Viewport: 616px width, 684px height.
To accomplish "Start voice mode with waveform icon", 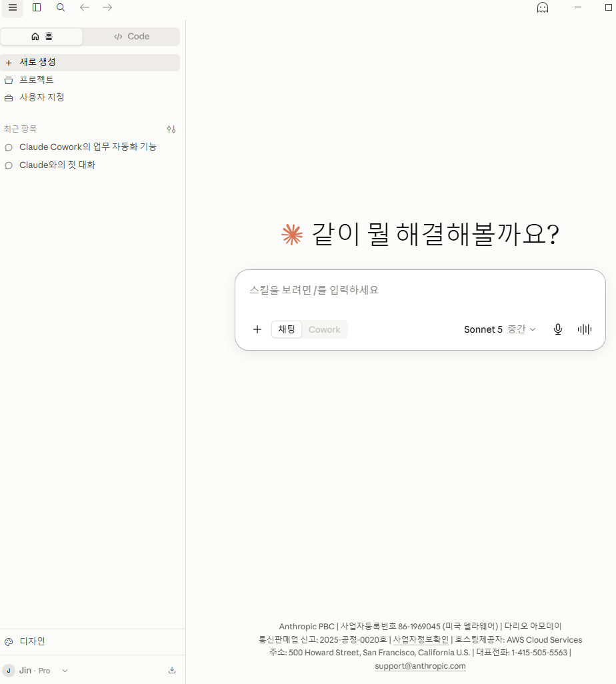I will (x=584, y=329).
